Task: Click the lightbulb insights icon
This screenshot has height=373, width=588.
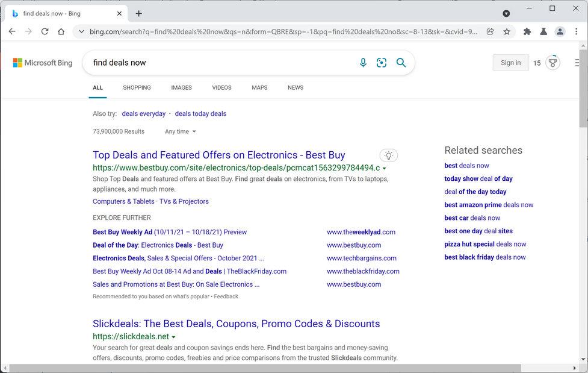Action: pos(389,155)
